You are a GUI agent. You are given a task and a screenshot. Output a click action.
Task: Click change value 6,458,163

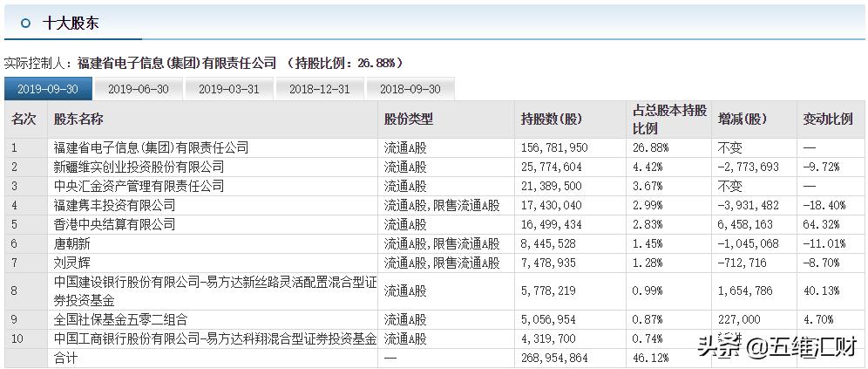(x=745, y=224)
